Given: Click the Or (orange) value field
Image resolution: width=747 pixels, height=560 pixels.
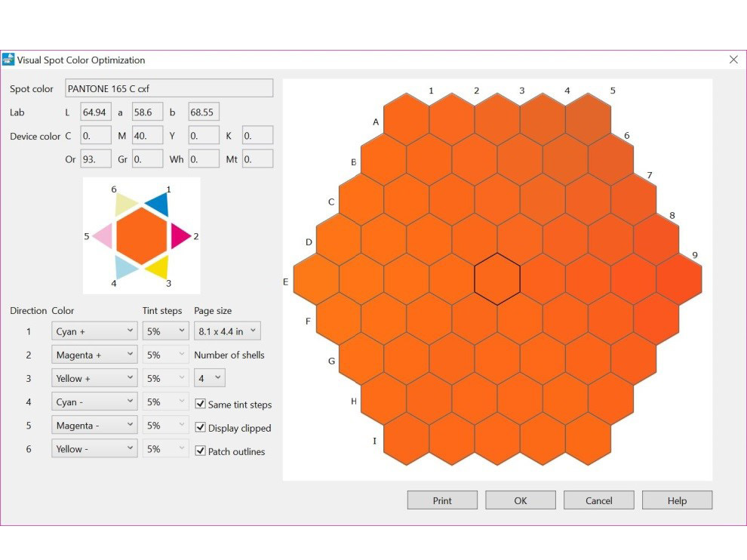Looking at the screenshot, I should [x=96, y=158].
